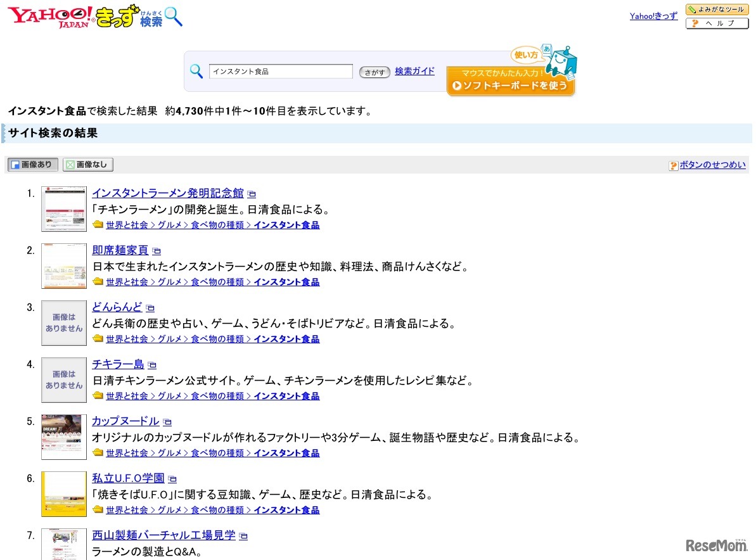Click the search input field with インスタント食品
This screenshot has height=560, width=756.
coord(281,72)
